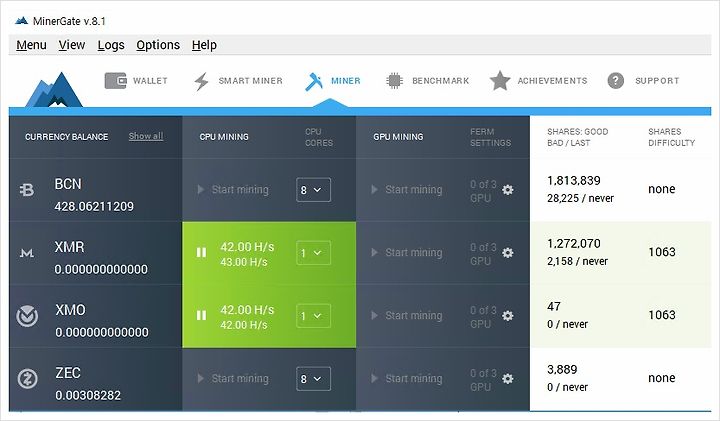
Task: Open the Help menu
Action: (x=204, y=45)
